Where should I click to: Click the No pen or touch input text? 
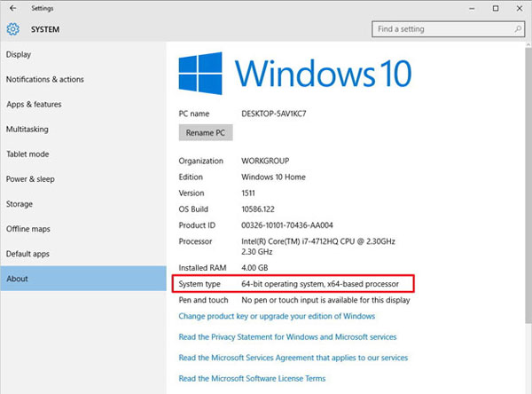pos(325,300)
